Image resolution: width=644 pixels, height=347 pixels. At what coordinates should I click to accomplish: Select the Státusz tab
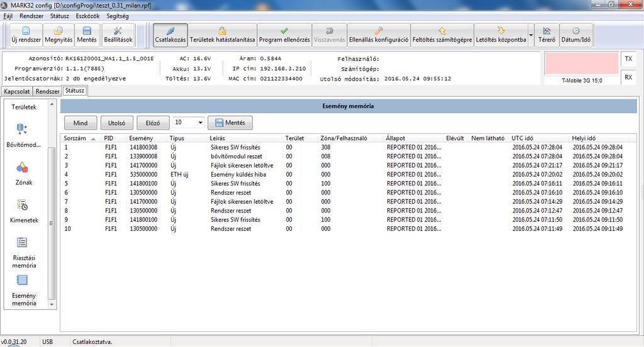(74, 91)
